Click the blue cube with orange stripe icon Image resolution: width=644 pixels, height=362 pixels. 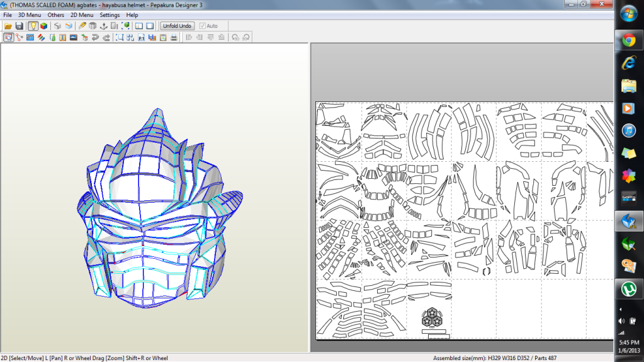click(69, 26)
